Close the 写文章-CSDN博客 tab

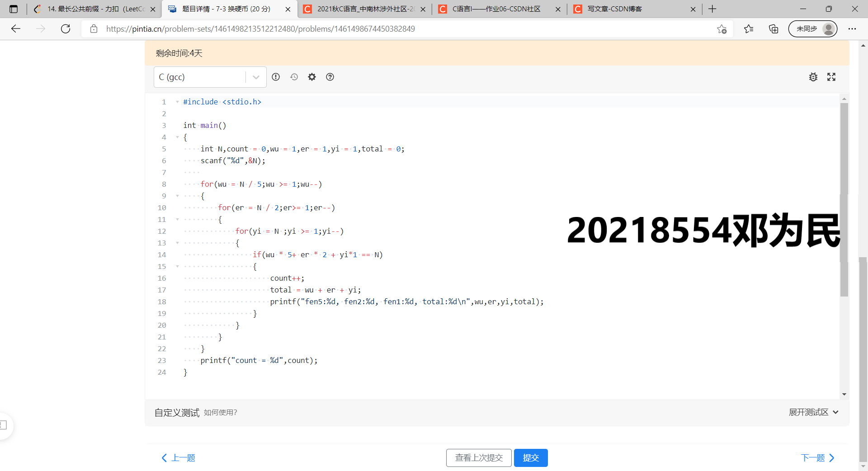click(693, 9)
